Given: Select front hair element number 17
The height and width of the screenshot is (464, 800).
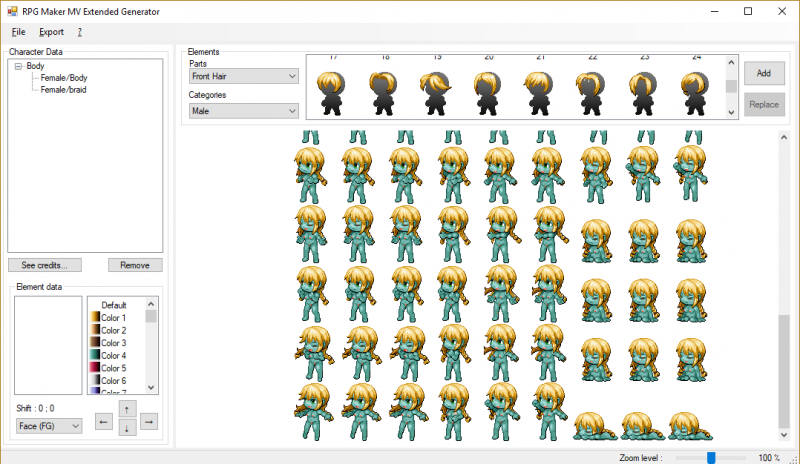Looking at the screenshot, I should coord(332,93).
